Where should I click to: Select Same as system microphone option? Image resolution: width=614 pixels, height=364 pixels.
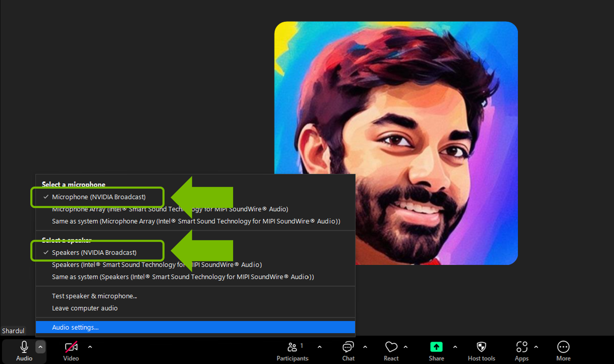[147, 221]
